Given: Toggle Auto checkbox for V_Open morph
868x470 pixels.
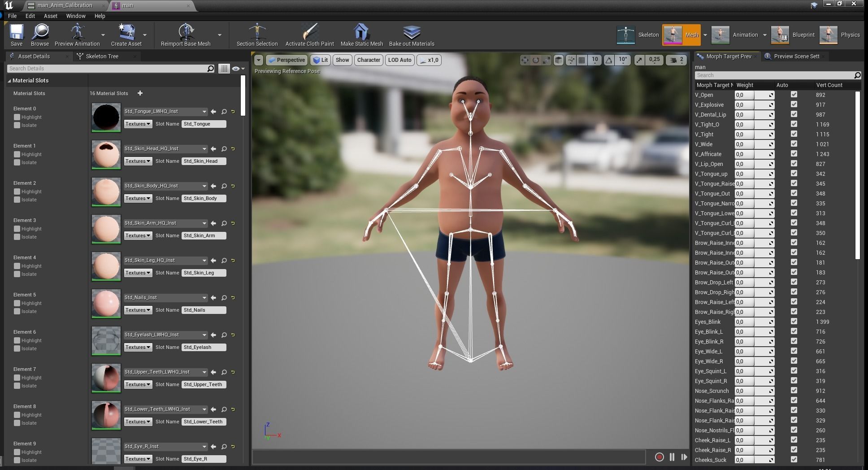Looking at the screenshot, I should click(794, 95).
